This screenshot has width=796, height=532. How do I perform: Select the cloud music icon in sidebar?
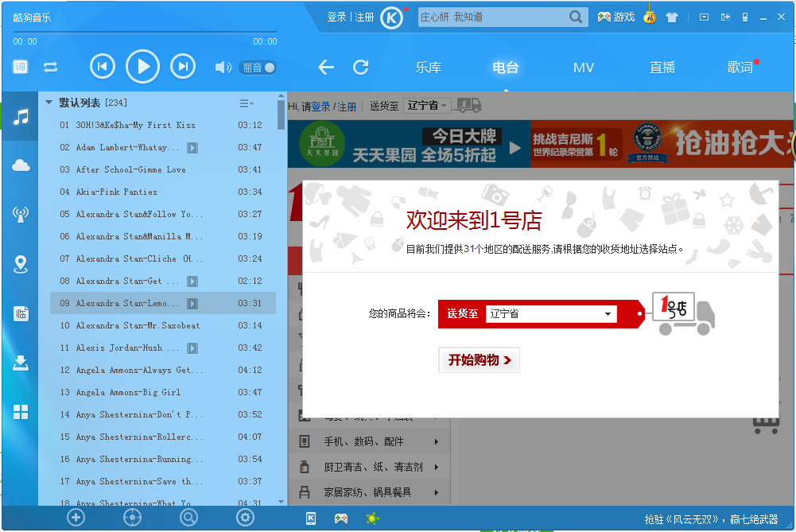21,165
